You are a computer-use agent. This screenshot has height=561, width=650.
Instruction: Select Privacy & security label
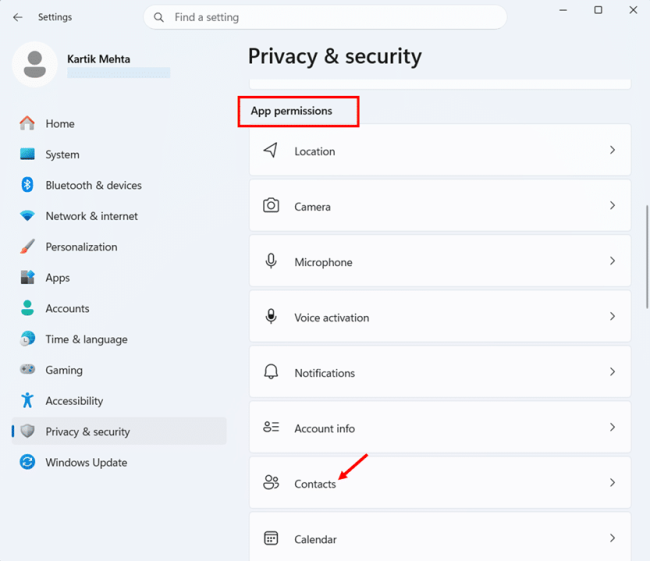tap(87, 432)
